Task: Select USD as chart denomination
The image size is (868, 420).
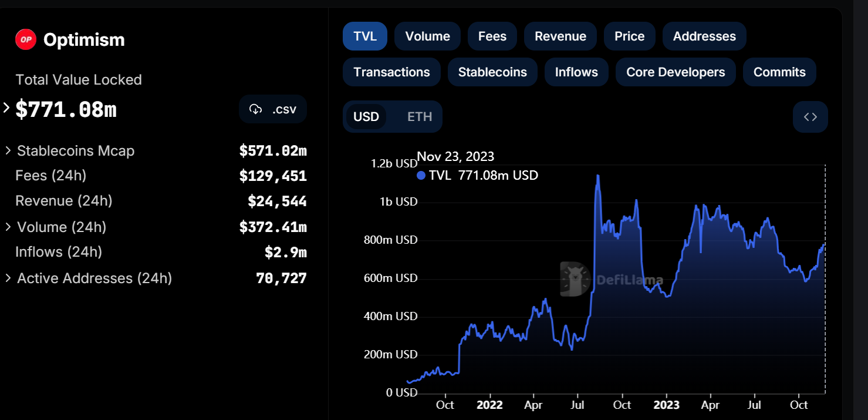Action: click(366, 117)
